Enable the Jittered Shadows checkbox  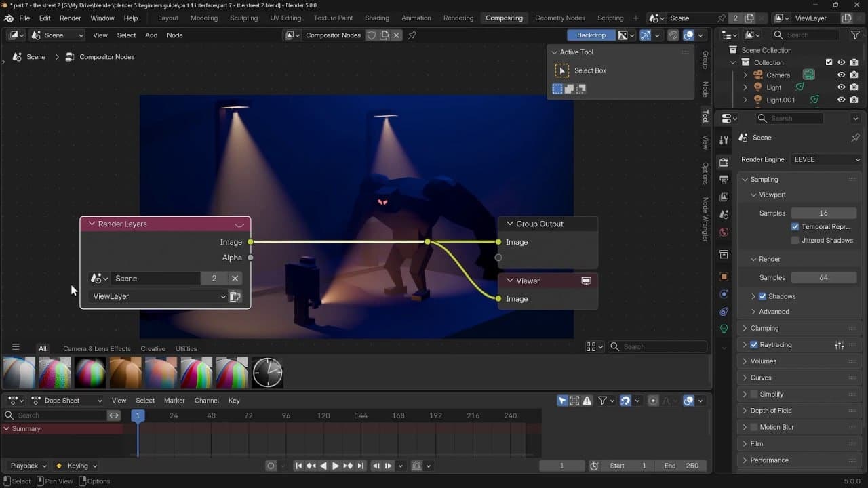tap(795, 241)
